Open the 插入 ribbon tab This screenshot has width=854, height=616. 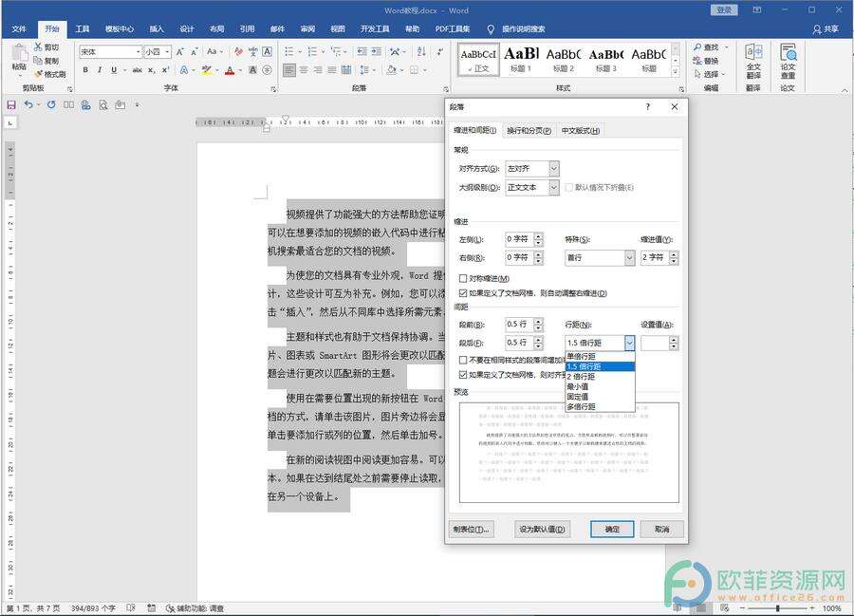point(157,28)
